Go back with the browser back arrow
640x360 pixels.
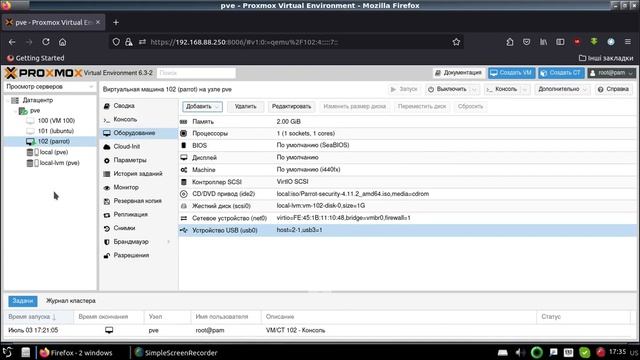(12, 42)
